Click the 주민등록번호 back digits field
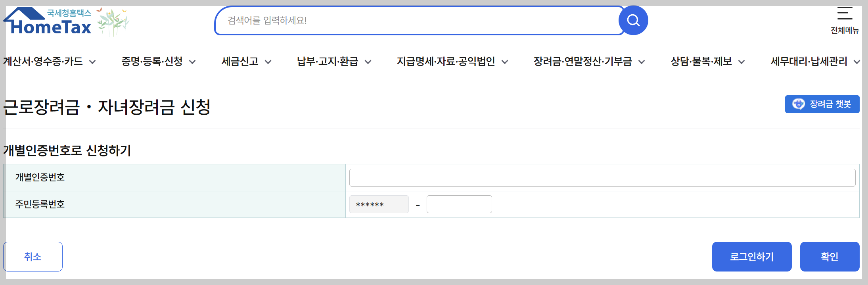 (x=459, y=204)
